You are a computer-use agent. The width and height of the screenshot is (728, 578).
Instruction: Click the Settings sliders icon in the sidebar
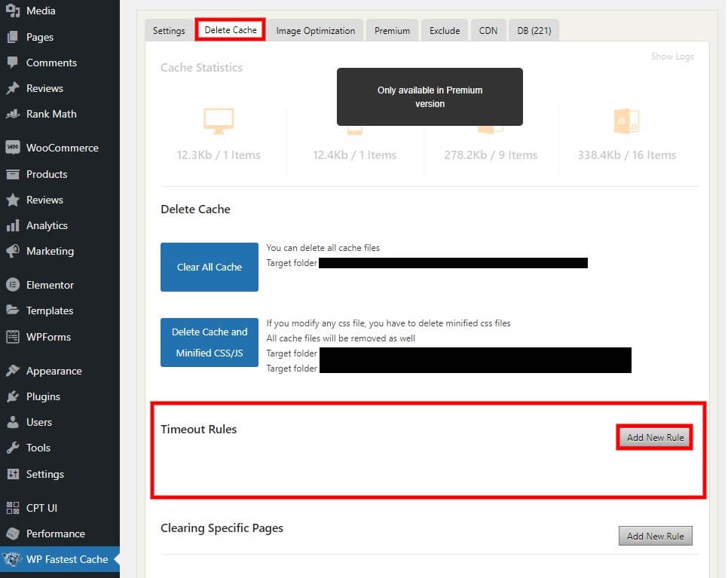tap(13, 474)
